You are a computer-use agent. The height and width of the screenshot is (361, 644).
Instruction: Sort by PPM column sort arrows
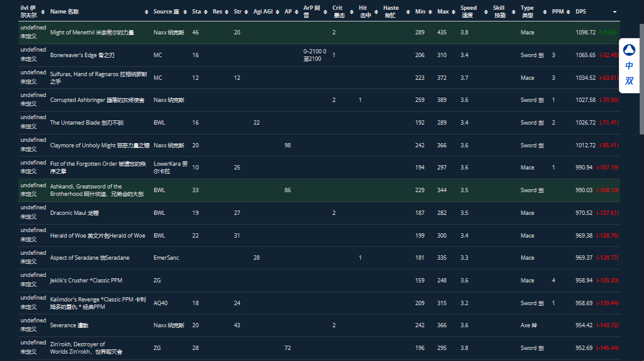(568, 12)
